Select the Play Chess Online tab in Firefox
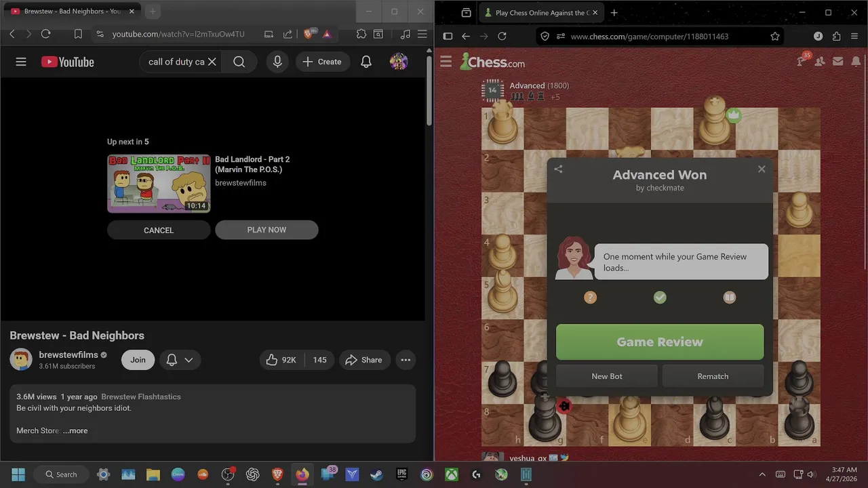This screenshot has height=488, width=868. (x=540, y=12)
